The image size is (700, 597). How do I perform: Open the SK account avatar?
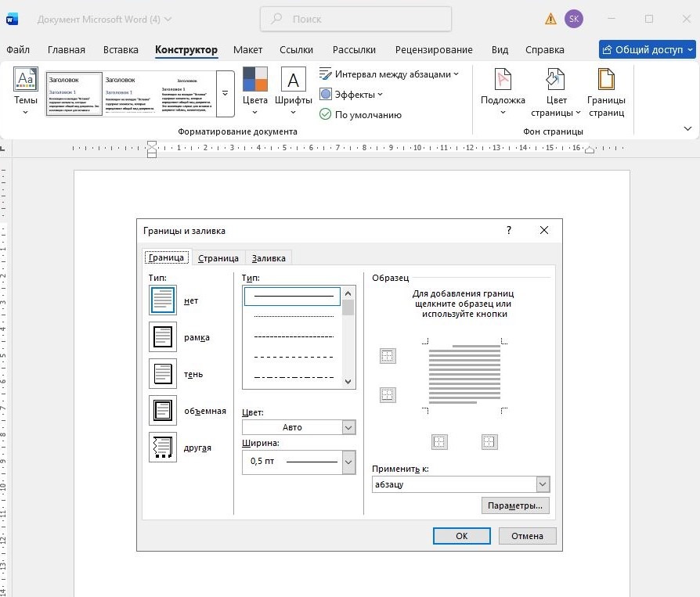click(x=574, y=19)
